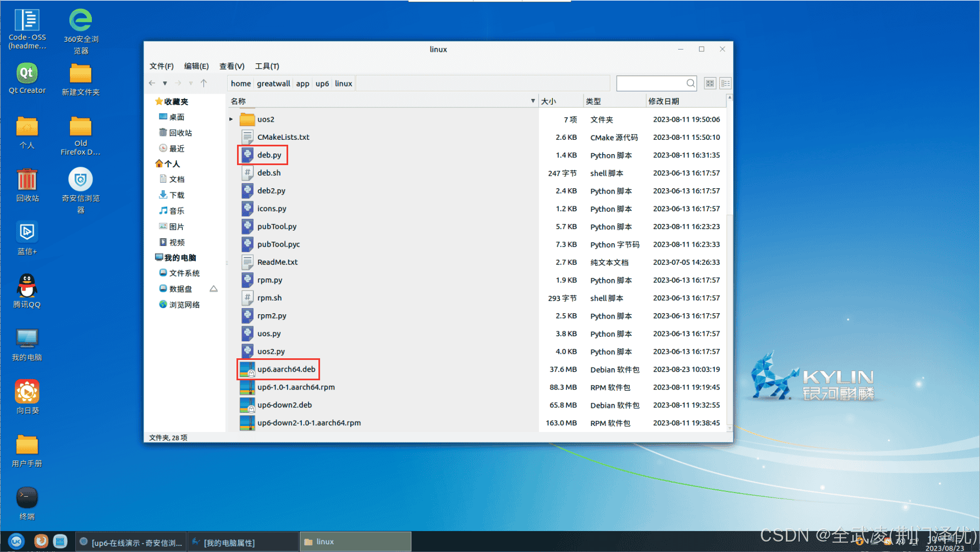Open the 腾讯QQ desktop icon
This screenshot has width=980, height=552.
[27, 291]
